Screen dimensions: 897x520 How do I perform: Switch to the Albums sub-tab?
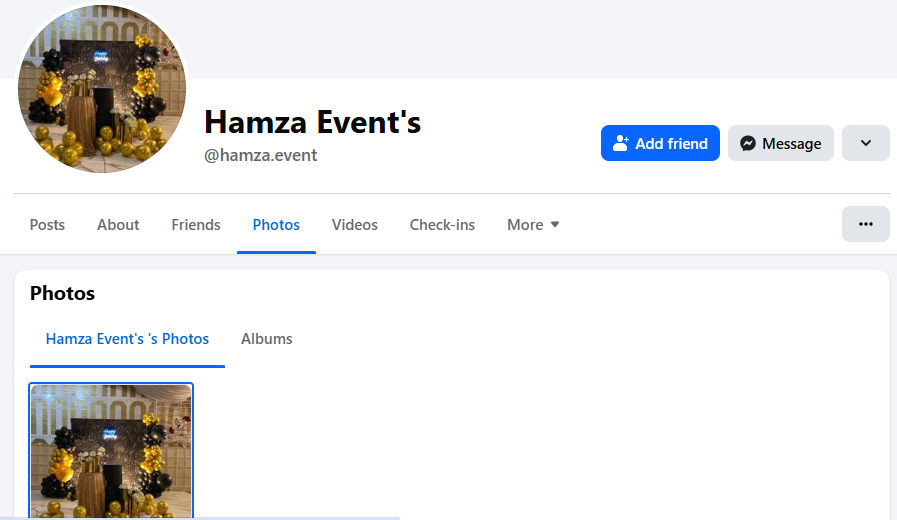click(x=267, y=339)
